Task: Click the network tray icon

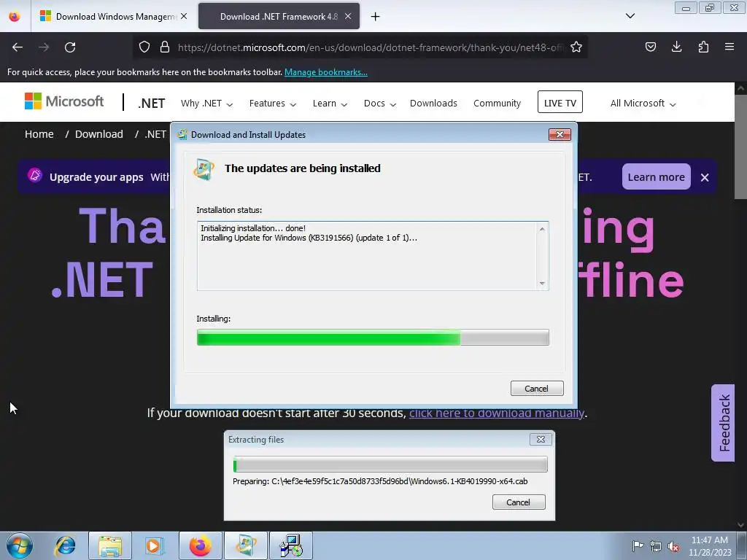Action: 656,546
